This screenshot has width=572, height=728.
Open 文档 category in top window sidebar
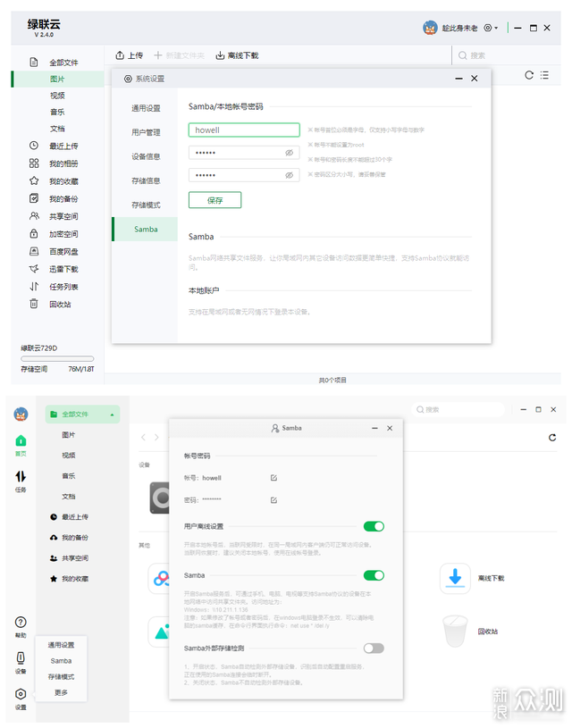click(x=57, y=129)
